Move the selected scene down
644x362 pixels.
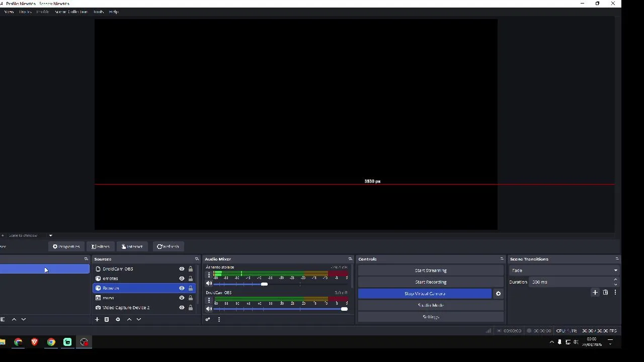[23, 319]
